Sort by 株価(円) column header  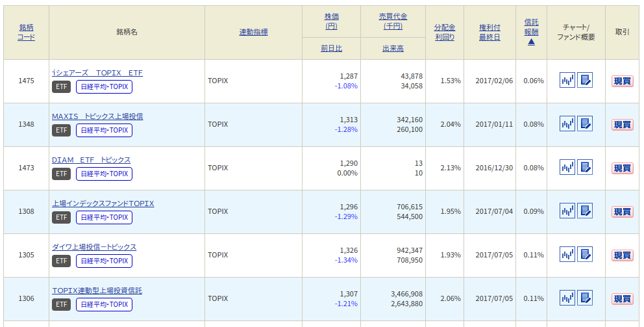331,21
